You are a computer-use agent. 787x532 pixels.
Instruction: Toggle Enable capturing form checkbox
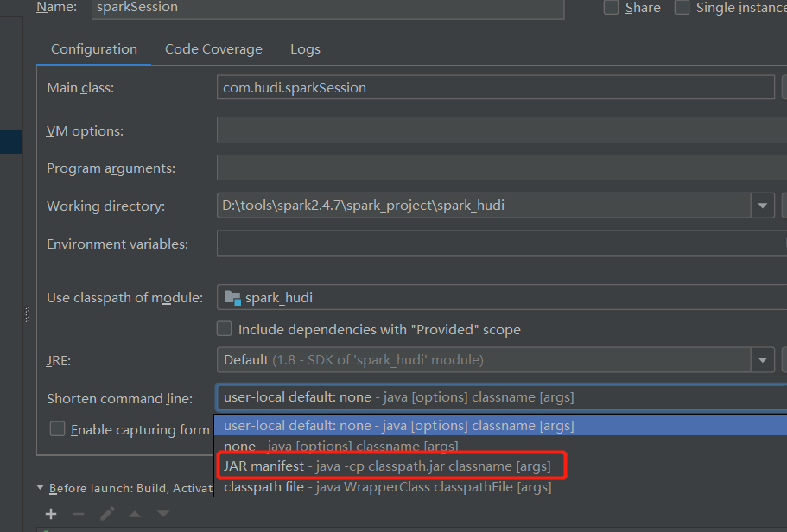pyautogui.click(x=57, y=429)
